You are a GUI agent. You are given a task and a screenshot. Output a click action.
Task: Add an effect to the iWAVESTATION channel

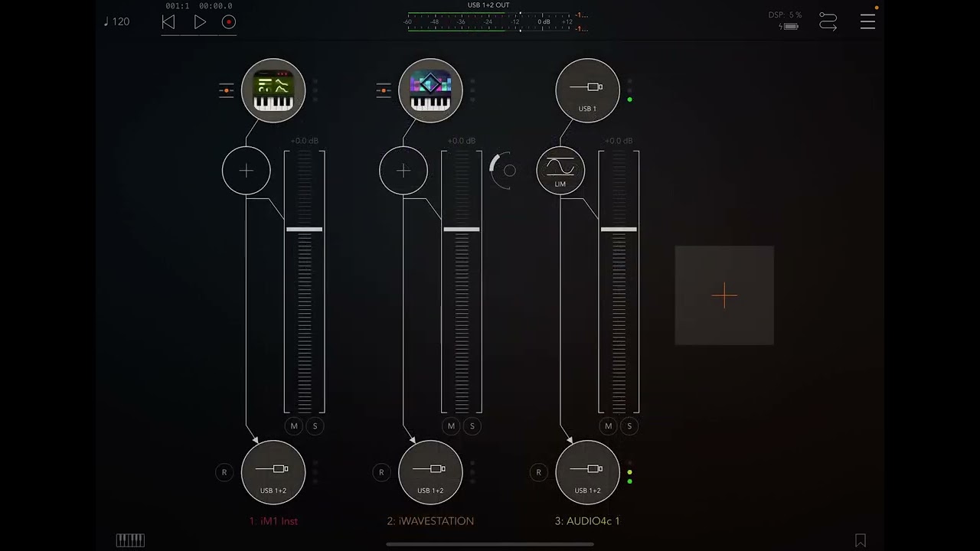tap(403, 170)
